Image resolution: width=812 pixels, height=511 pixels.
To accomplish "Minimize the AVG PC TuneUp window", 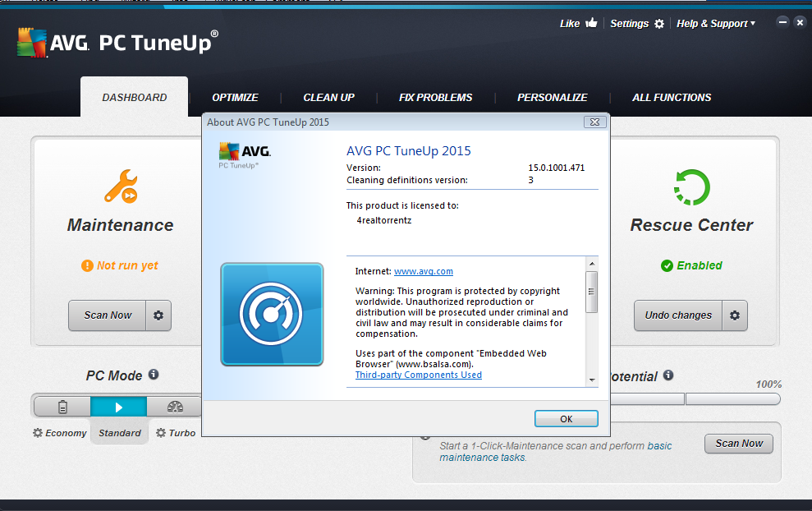I will pos(782,21).
